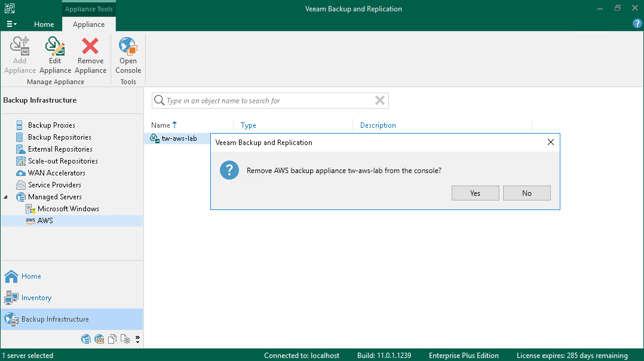644x361 pixels.
Task: Click the Scale-out Repositories icon
Action: pyautogui.click(x=20, y=161)
